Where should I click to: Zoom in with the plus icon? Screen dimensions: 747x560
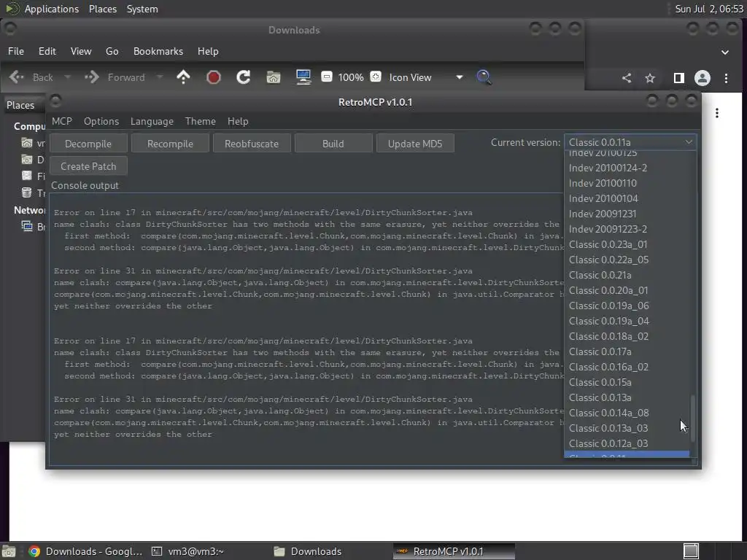pyautogui.click(x=376, y=77)
